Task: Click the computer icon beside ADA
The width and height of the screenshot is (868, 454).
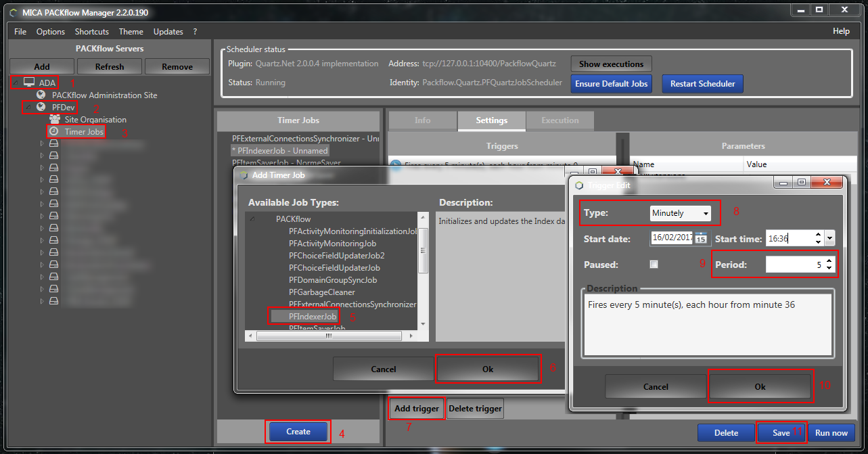Action: (x=29, y=83)
